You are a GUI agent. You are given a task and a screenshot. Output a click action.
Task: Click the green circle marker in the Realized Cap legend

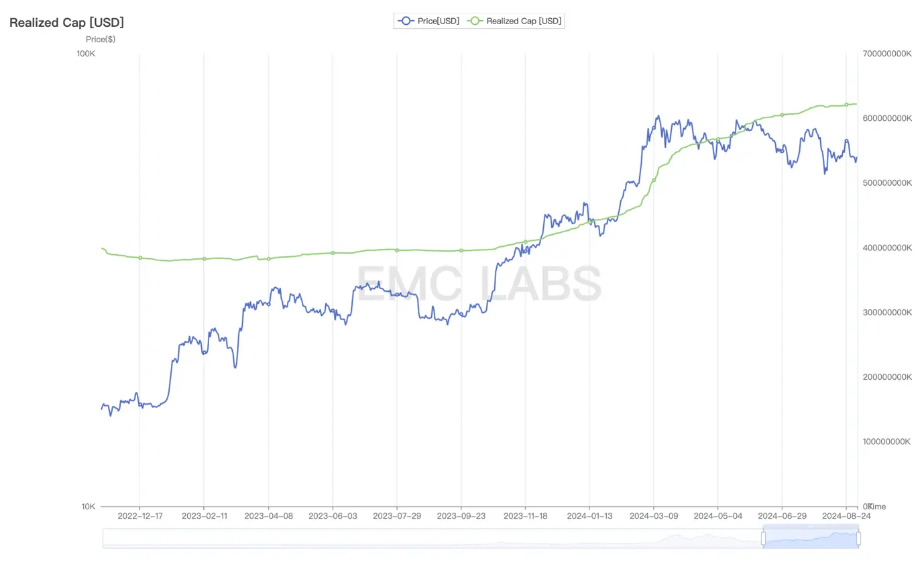point(474,21)
